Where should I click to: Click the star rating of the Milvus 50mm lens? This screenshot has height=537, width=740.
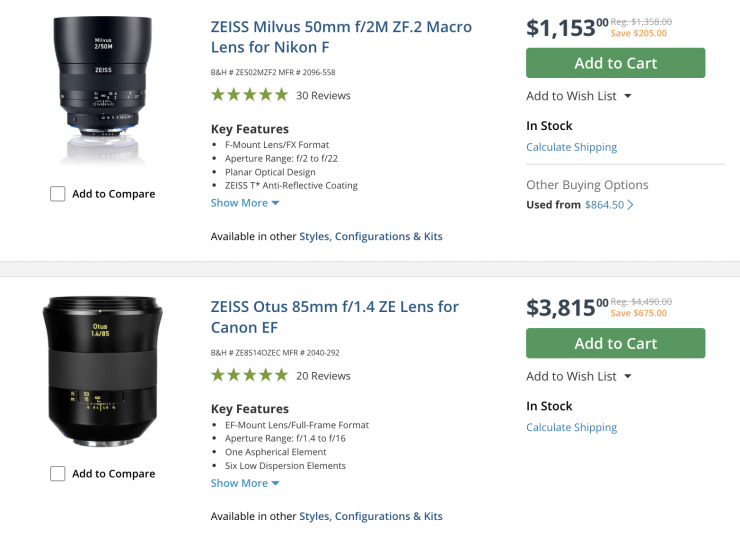[x=249, y=95]
